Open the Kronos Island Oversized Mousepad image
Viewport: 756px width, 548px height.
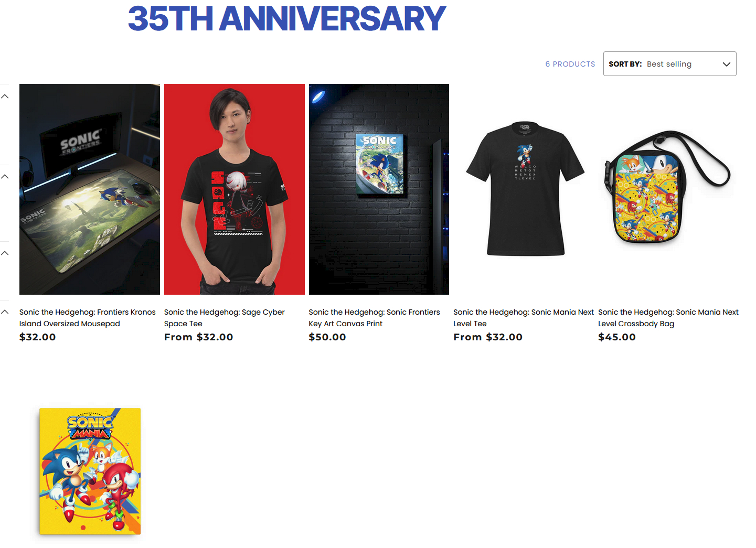tap(90, 189)
